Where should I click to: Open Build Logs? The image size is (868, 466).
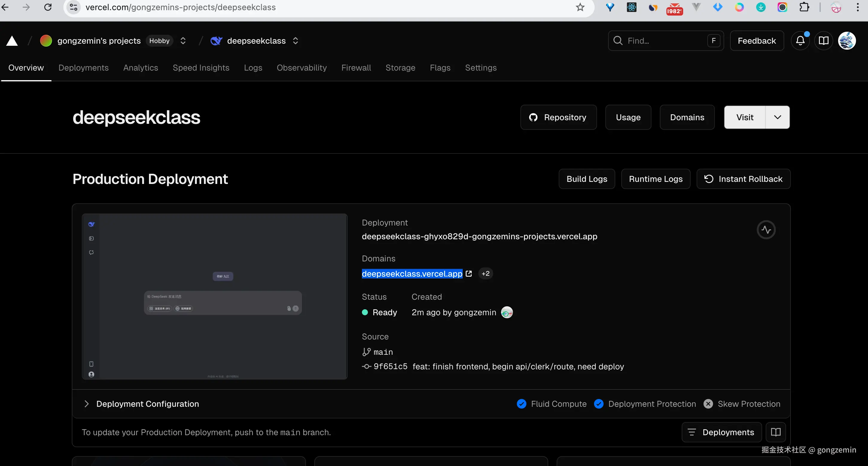coord(587,179)
